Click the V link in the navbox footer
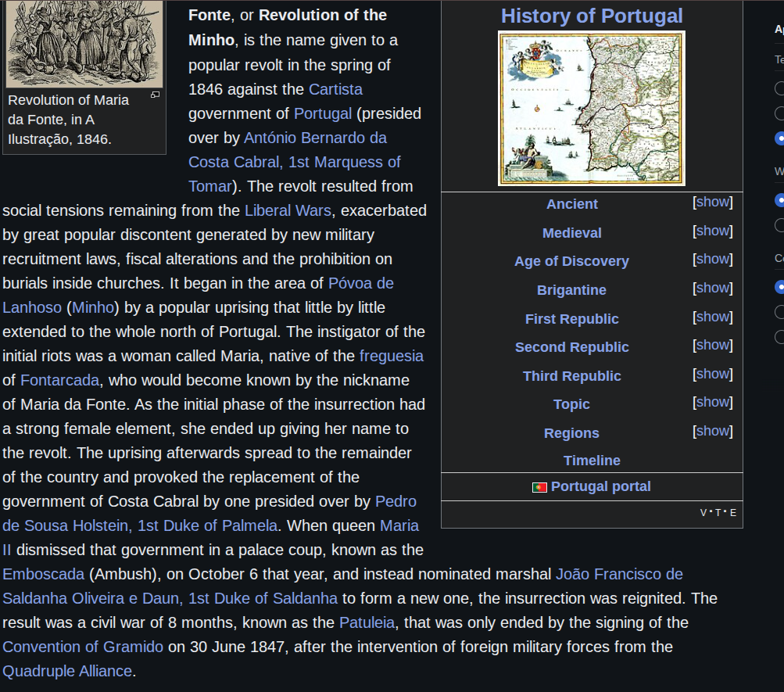Screen dimensions: 784x692 click(x=703, y=512)
